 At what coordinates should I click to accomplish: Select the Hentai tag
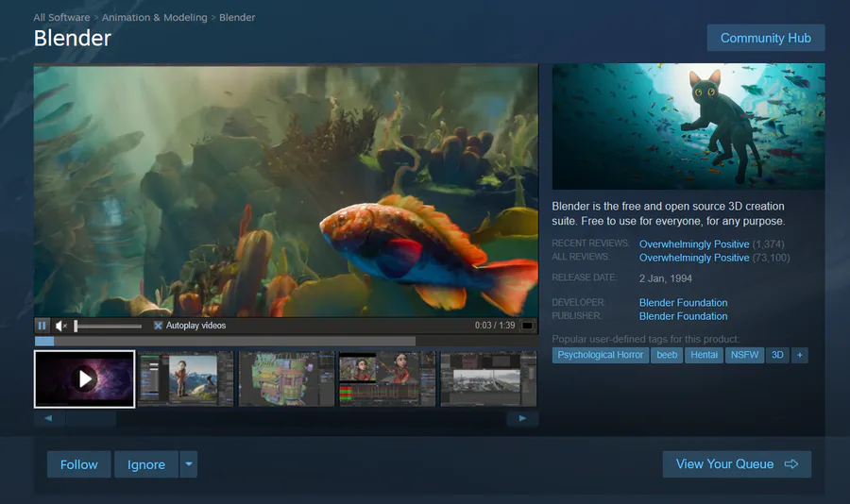click(704, 355)
